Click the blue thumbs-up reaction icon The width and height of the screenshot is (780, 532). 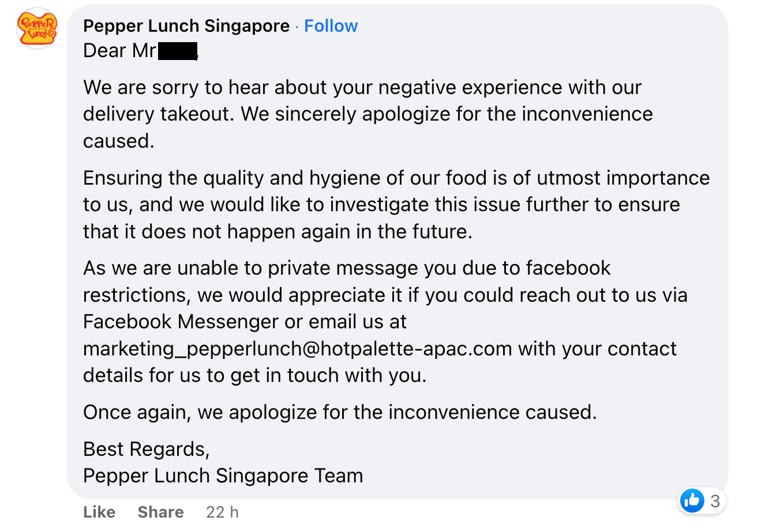(x=692, y=500)
